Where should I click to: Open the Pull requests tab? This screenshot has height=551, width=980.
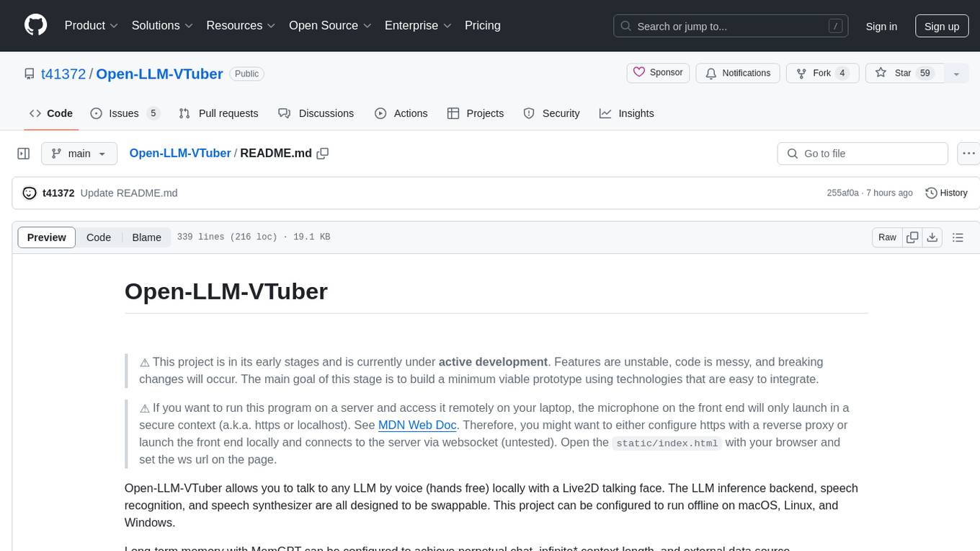click(x=218, y=113)
